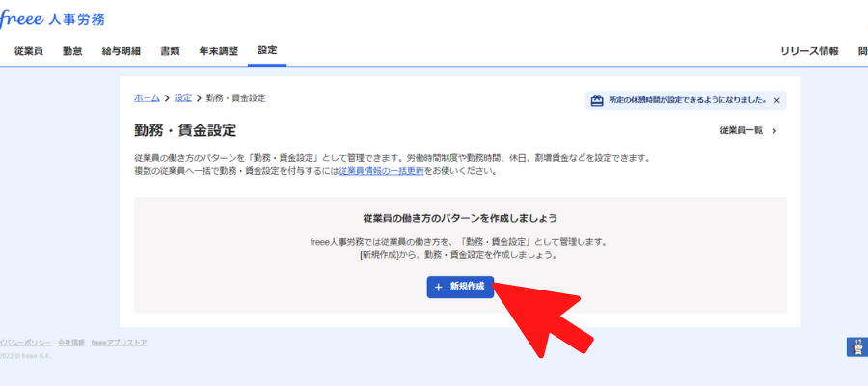Open the 従業員 tab
Screen dimensions: 868x386
(x=29, y=51)
